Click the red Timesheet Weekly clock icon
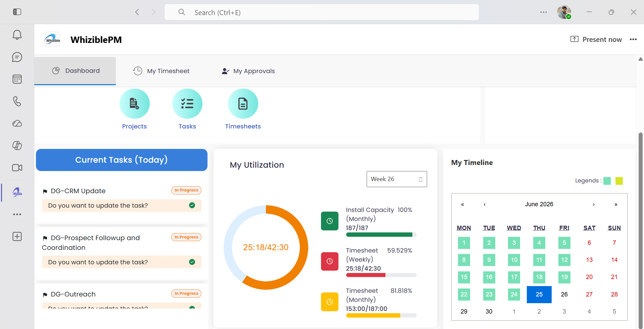Image resolution: width=644 pixels, height=329 pixels. pyautogui.click(x=330, y=261)
